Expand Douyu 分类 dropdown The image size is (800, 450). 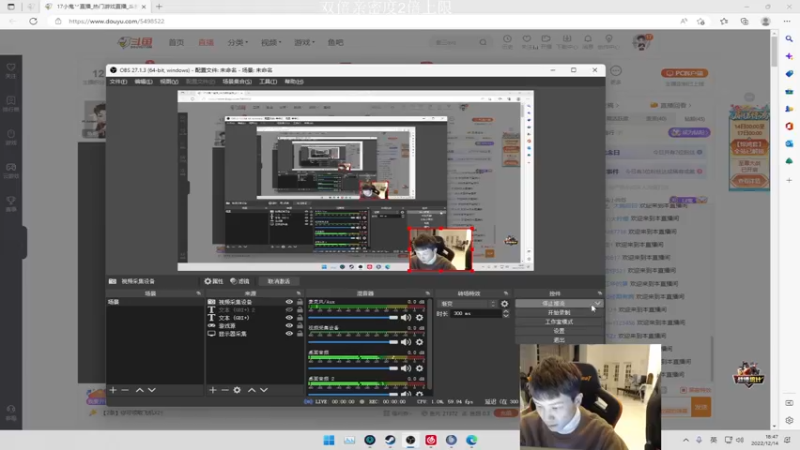point(237,42)
